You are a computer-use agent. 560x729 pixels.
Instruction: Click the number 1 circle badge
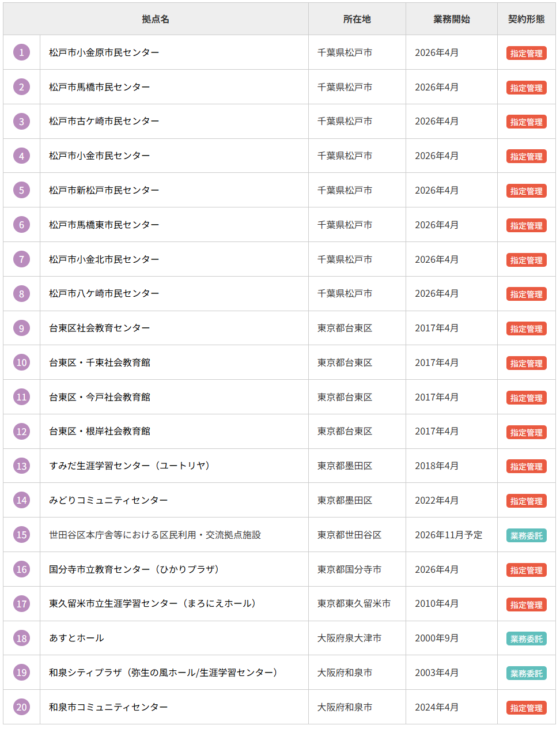click(21, 52)
